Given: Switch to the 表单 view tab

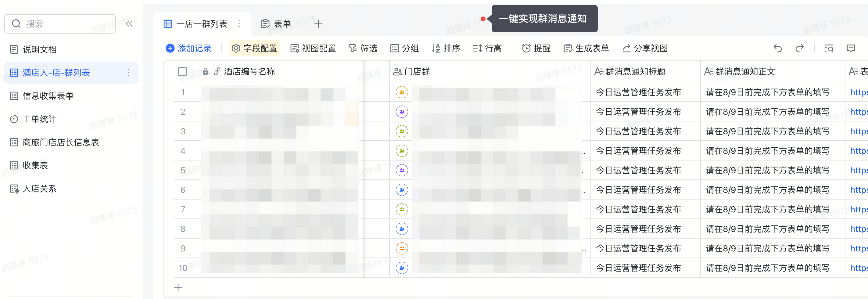Looking at the screenshot, I should click(276, 23).
